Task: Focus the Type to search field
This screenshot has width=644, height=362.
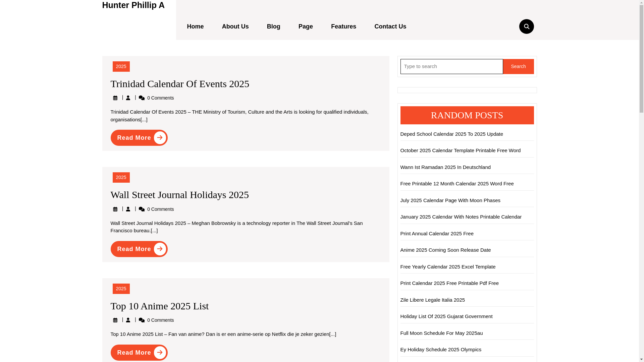Action: coord(451,66)
